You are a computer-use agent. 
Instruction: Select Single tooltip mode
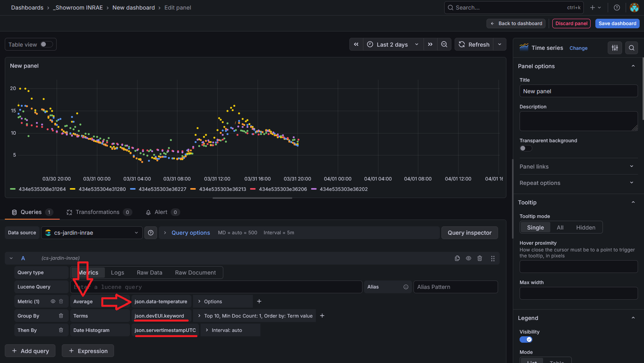click(535, 228)
